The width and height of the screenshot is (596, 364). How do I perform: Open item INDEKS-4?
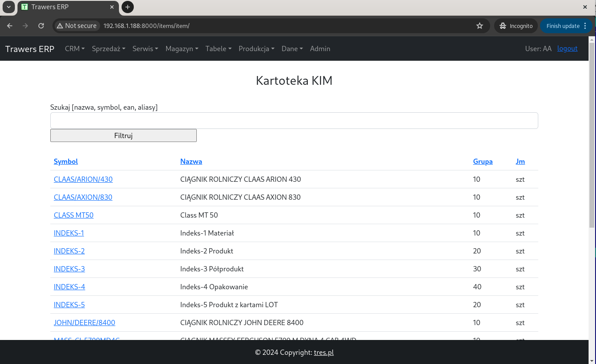click(x=70, y=287)
